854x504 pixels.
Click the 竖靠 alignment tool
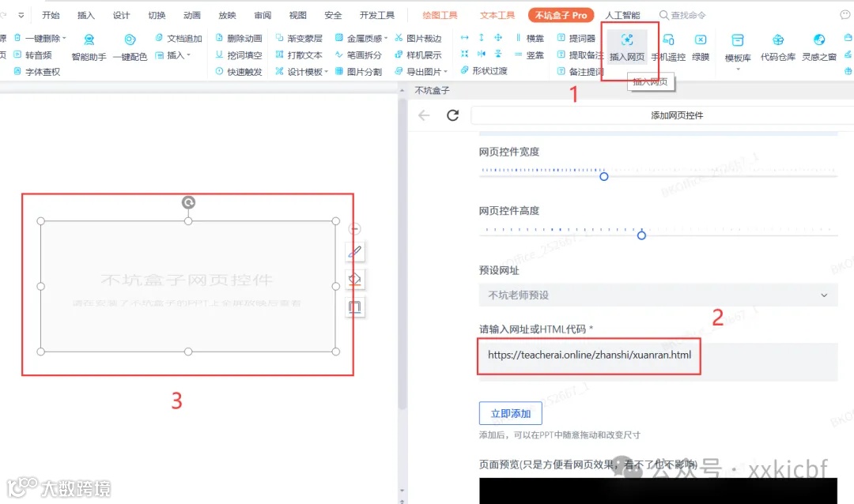(x=529, y=55)
